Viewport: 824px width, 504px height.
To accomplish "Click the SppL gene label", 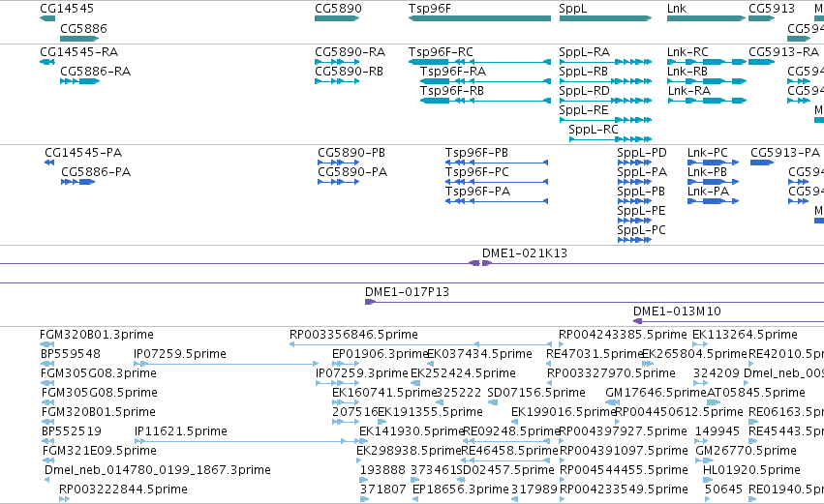I will pyautogui.click(x=573, y=9).
